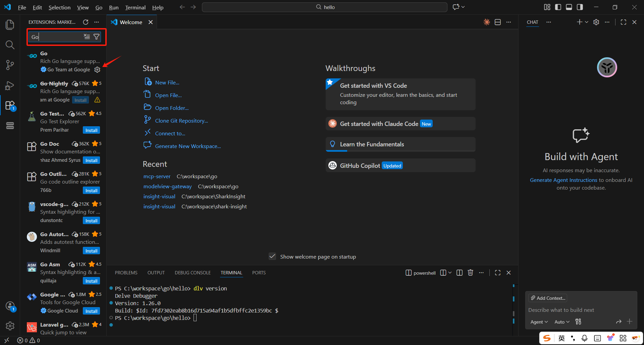
Task: Install the Go Nightly extension
Action: (x=80, y=100)
